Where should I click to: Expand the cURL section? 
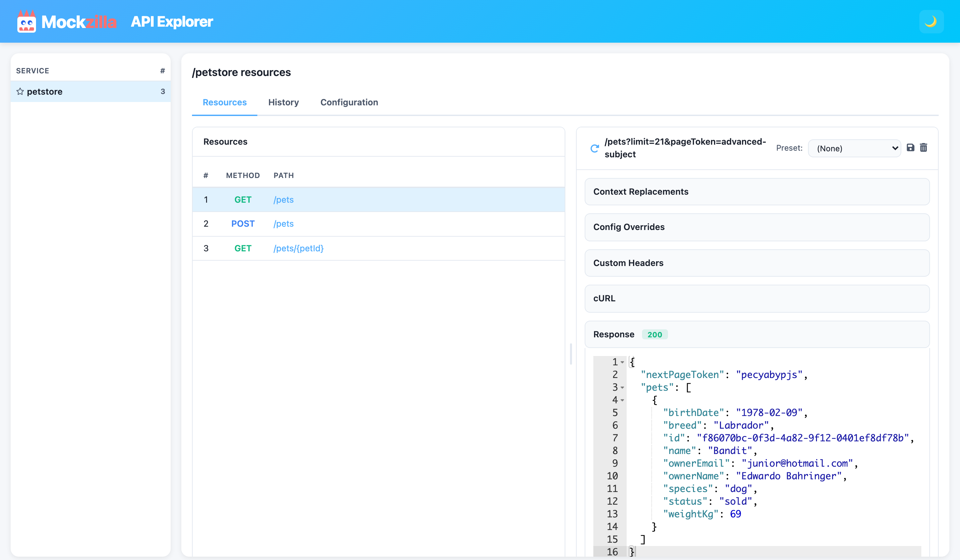[x=757, y=298]
